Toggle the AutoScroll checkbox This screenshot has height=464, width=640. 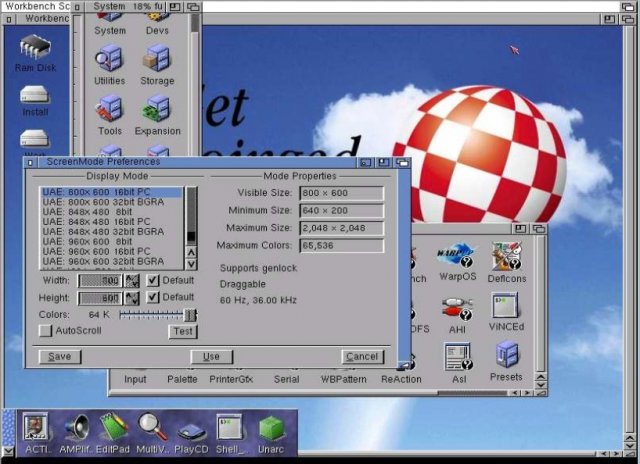point(45,331)
